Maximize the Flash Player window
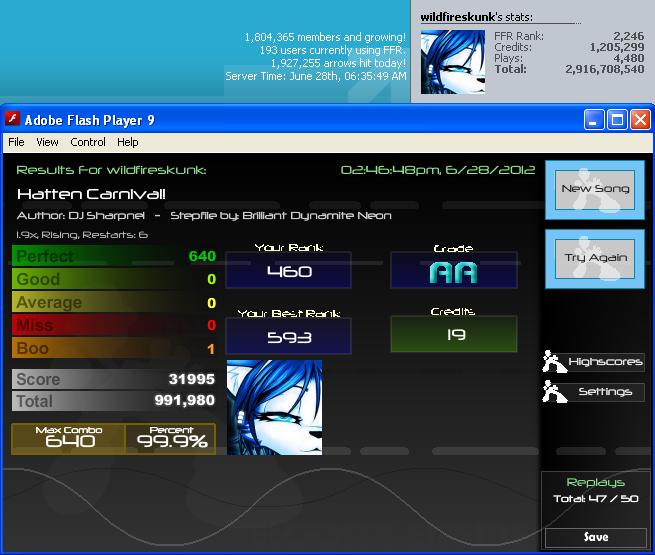The width and height of the screenshot is (655, 555). point(617,120)
